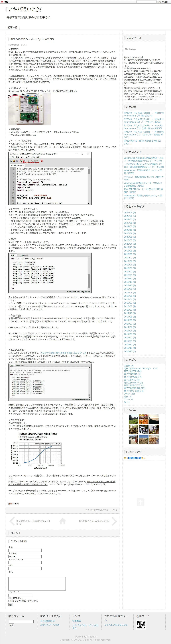Open blog home via house icon
171x644 pixels.
coord(63,521)
